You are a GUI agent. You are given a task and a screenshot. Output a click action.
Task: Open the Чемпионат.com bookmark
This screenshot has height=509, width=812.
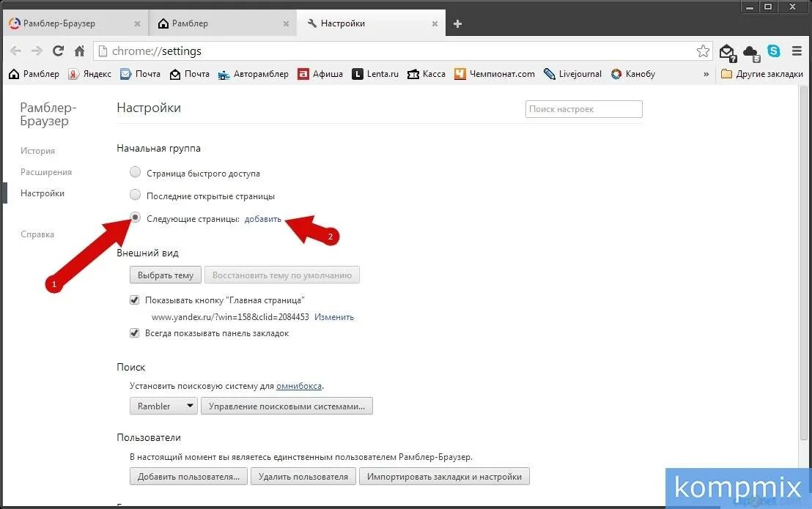tap(495, 74)
